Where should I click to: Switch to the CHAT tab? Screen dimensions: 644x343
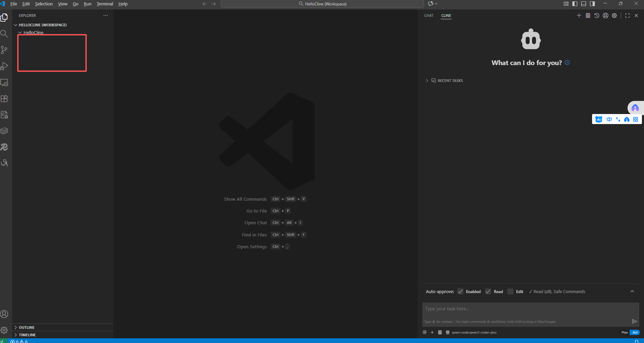coord(429,16)
